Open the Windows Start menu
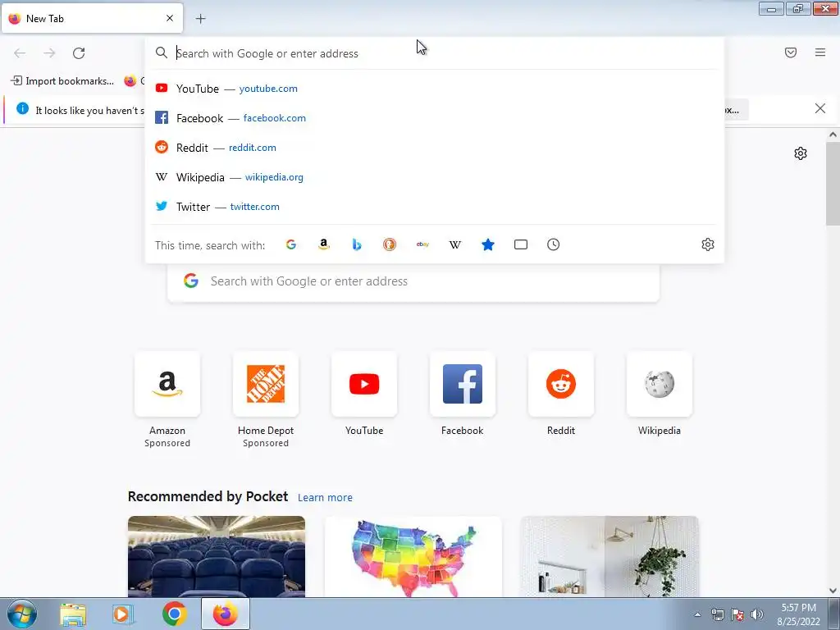 (22, 614)
